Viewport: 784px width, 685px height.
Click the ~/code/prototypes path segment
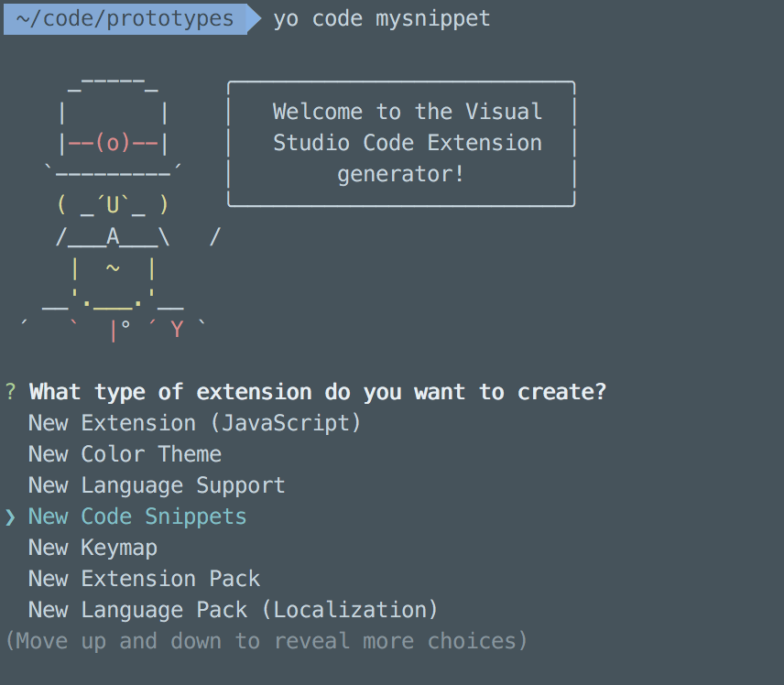click(125, 18)
